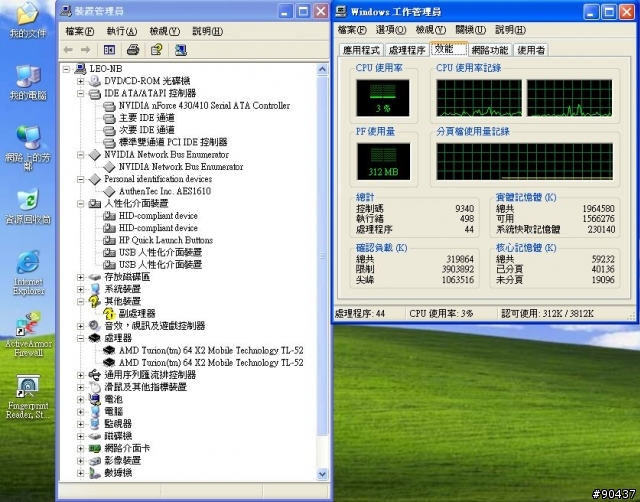Open 資源回收筒 desktop icon
Image resolution: width=640 pixels, height=502 pixels.
point(28,206)
